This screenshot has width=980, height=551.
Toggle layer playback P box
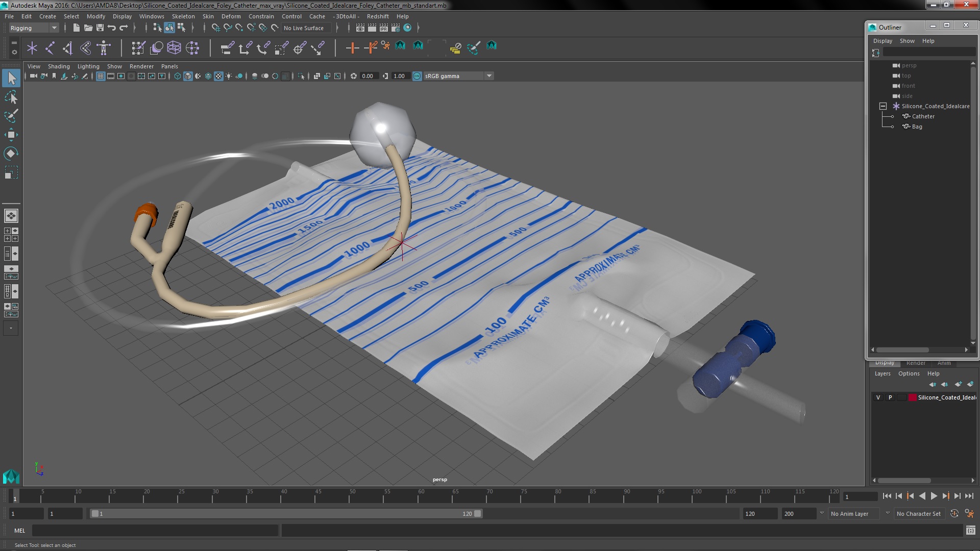pyautogui.click(x=890, y=397)
